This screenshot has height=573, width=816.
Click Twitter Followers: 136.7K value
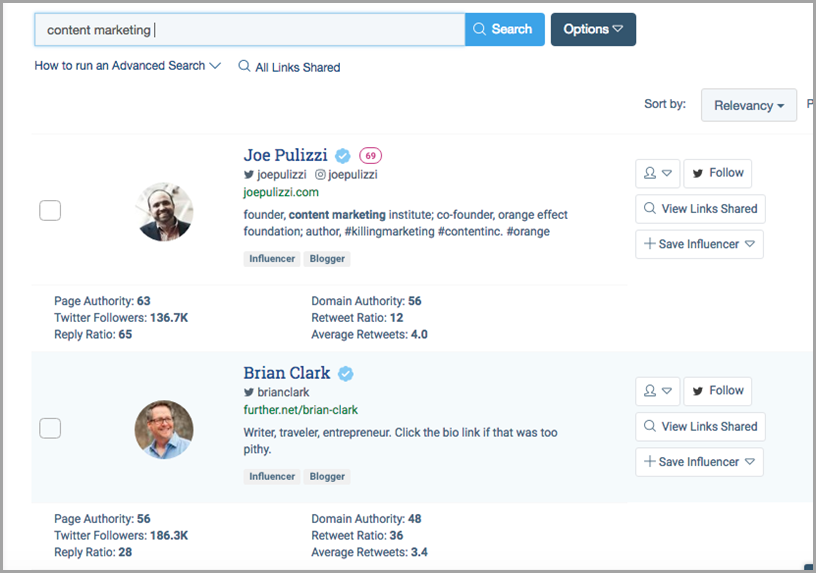(x=169, y=317)
